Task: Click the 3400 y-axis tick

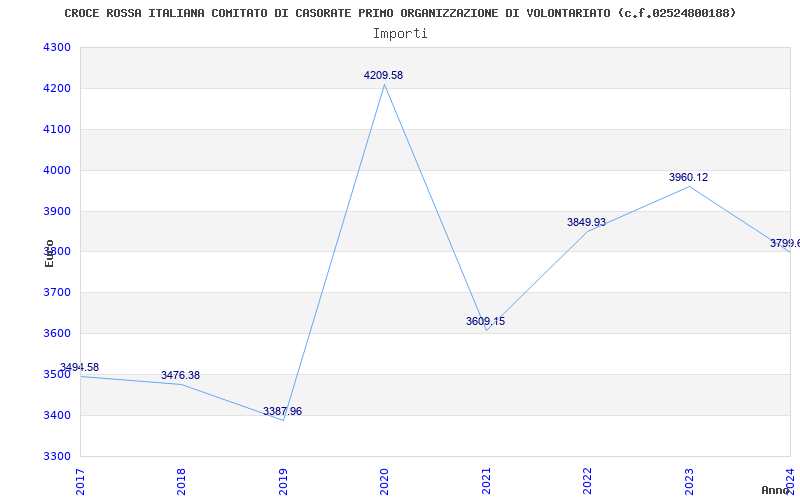Action: click(57, 415)
